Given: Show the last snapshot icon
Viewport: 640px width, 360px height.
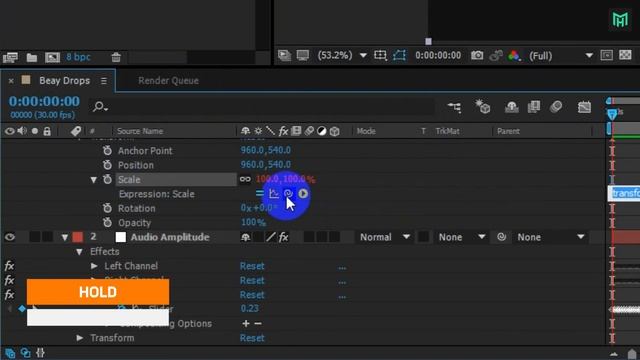Looking at the screenshot, I should click(496, 56).
